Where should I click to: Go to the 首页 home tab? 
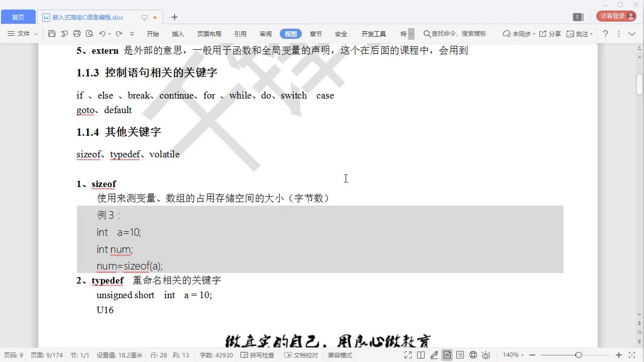point(18,17)
